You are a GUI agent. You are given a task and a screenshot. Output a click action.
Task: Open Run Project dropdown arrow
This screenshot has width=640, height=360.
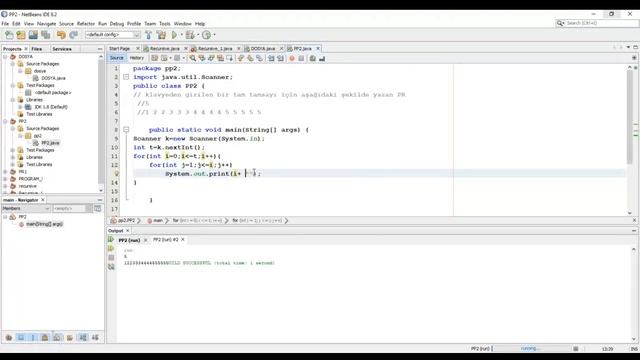(181, 35)
